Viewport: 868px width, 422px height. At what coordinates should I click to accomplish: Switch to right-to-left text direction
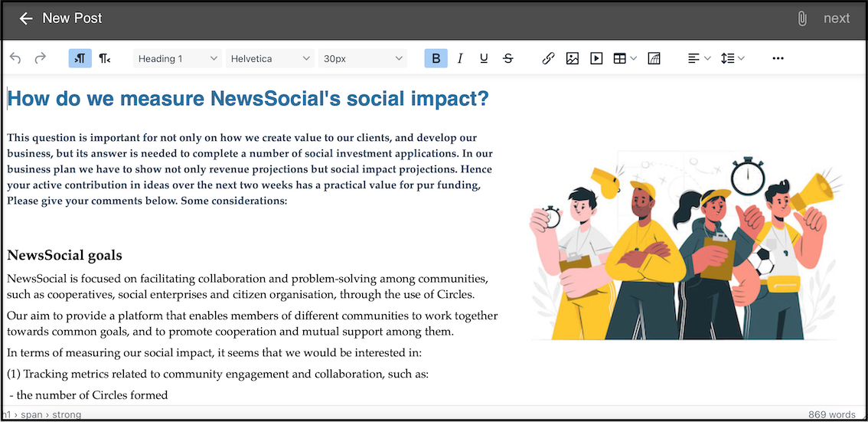[x=104, y=58]
